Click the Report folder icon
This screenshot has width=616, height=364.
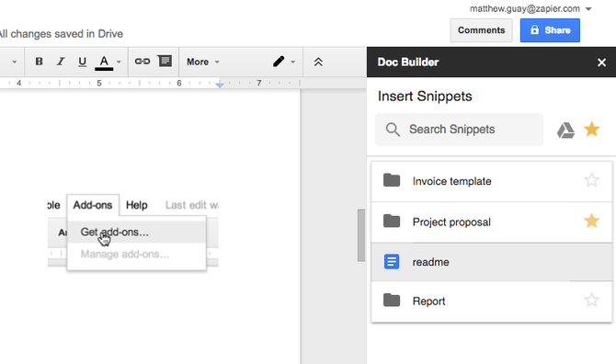click(392, 301)
